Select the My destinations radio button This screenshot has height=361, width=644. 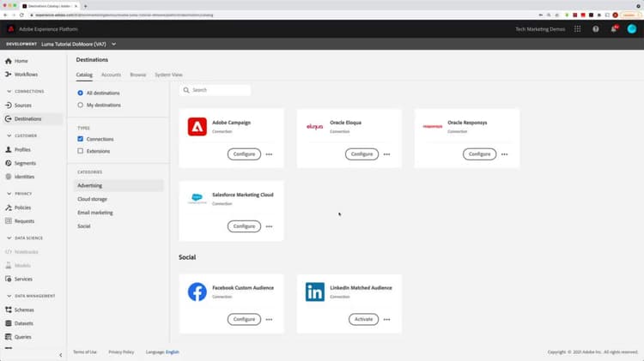pos(80,105)
